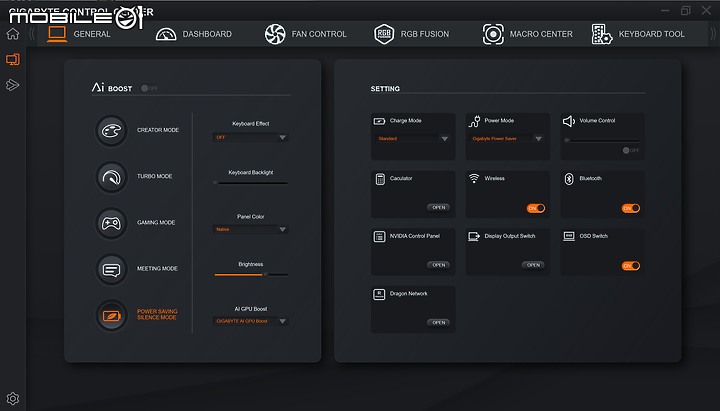The height and width of the screenshot is (411, 720).
Task: Click Open button for Calculator
Action: (x=439, y=208)
